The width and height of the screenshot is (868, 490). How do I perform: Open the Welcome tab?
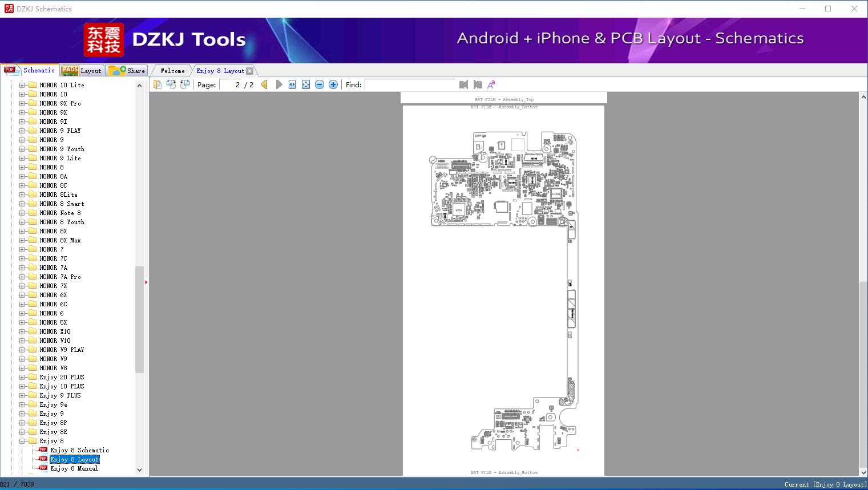tap(172, 71)
